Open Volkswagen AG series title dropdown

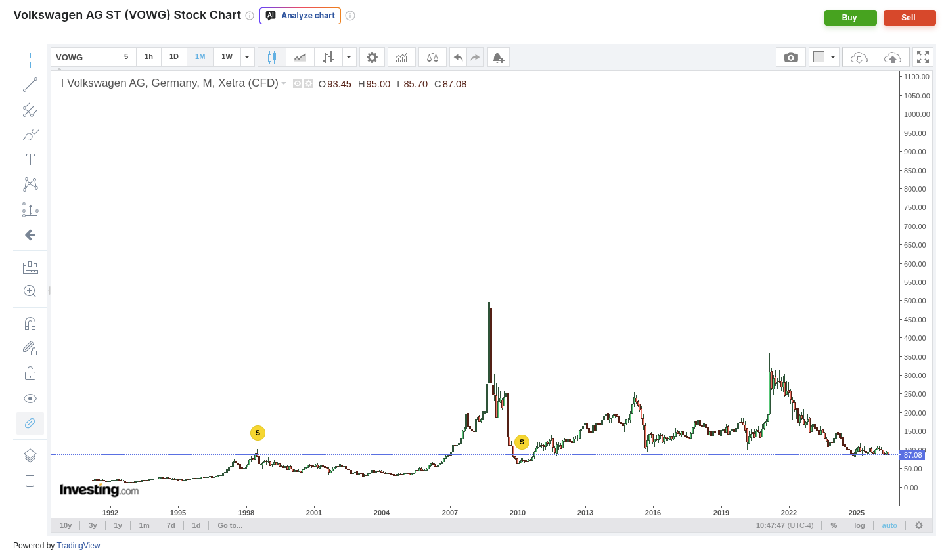pyautogui.click(x=284, y=83)
